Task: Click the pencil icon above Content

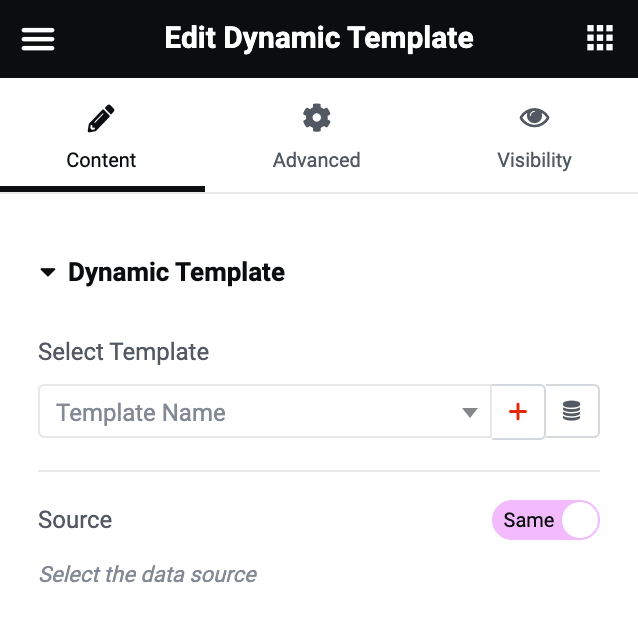Action: 101,119
